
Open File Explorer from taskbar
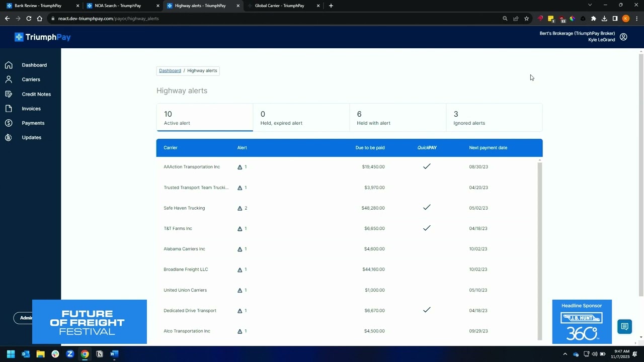pos(40,354)
